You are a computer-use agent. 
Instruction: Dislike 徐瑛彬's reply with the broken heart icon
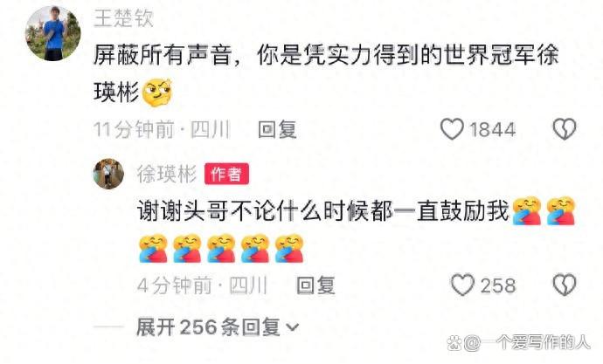pyautogui.click(x=565, y=285)
